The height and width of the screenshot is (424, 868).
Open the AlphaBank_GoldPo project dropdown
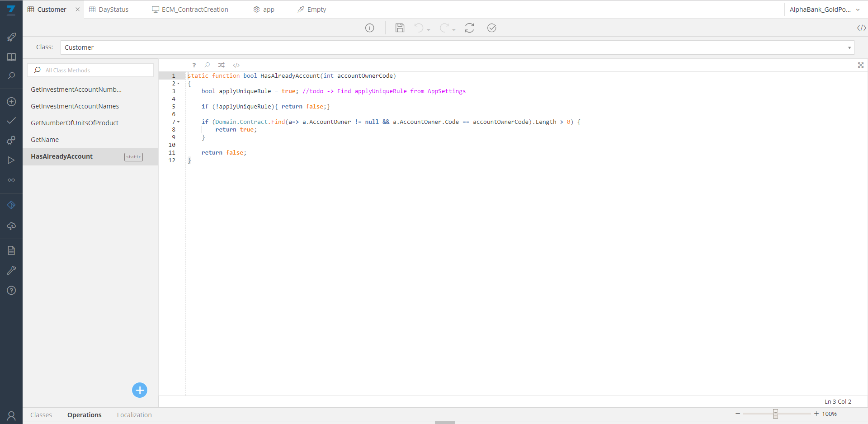pyautogui.click(x=824, y=9)
